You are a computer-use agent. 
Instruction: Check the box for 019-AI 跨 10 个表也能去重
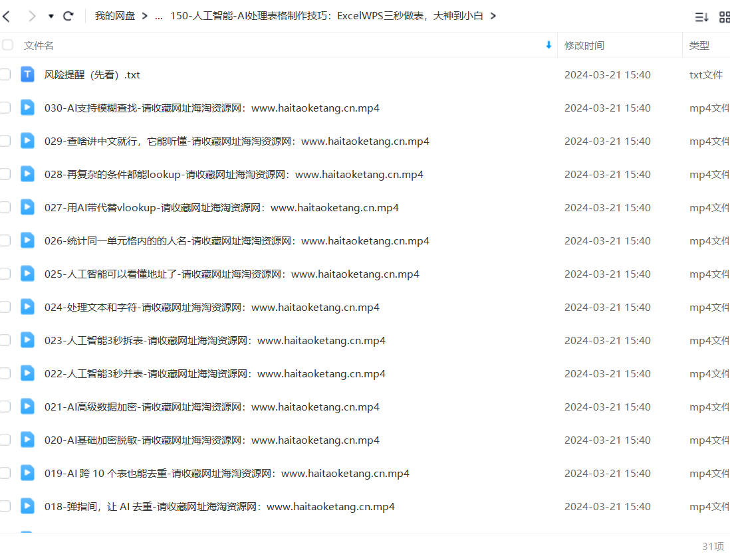point(5,474)
